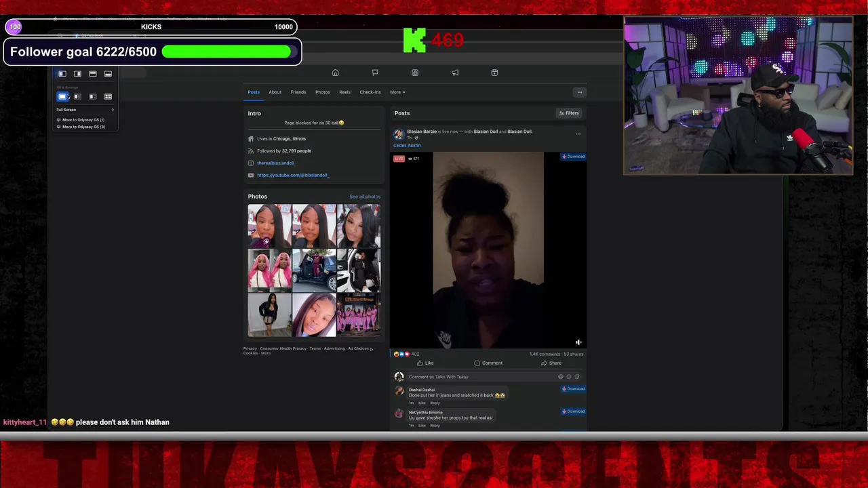The width and height of the screenshot is (868, 488).
Task: Open the posts Filters button
Action: coord(569,113)
